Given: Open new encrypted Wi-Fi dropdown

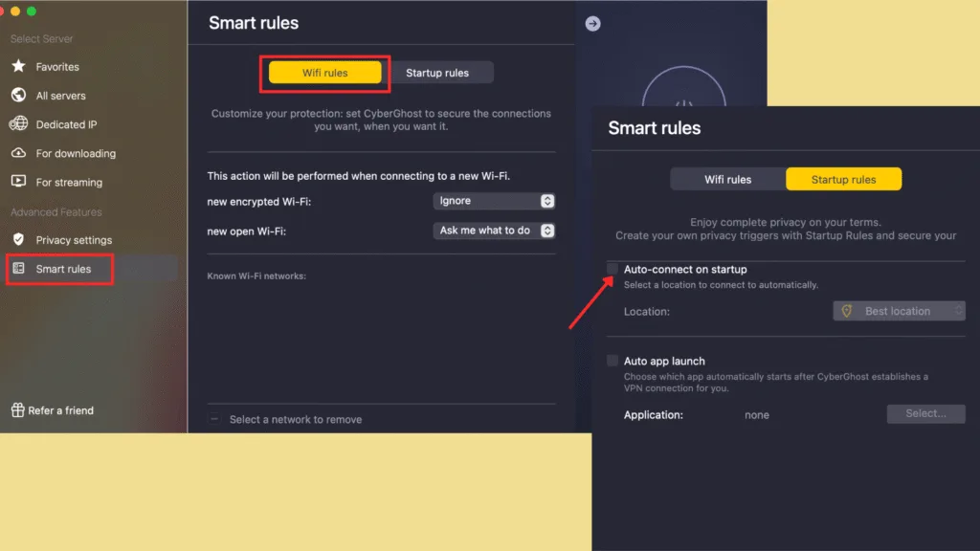Looking at the screenshot, I should [494, 201].
